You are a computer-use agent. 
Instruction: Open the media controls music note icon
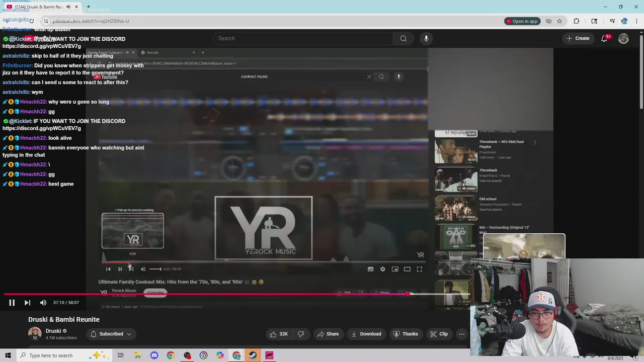pos(612,21)
